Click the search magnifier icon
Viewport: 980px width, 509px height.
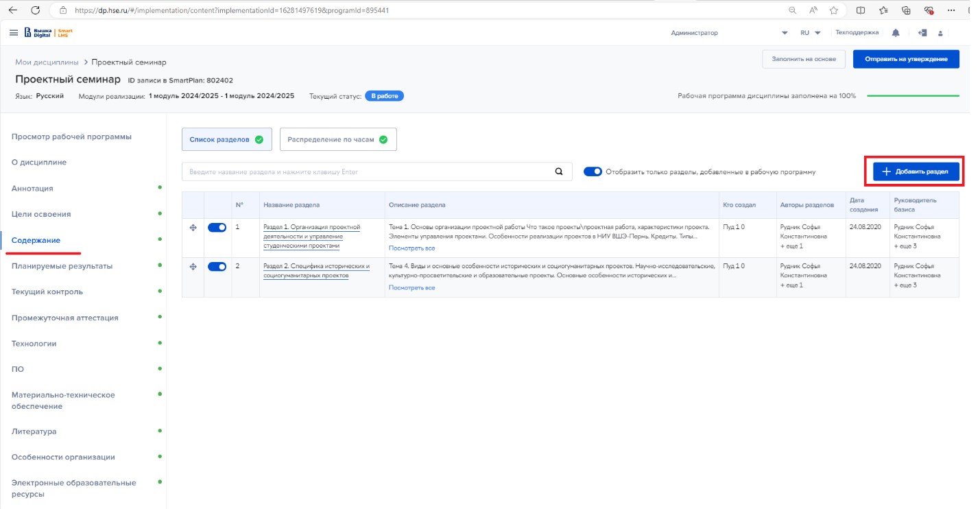pyautogui.click(x=559, y=171)
